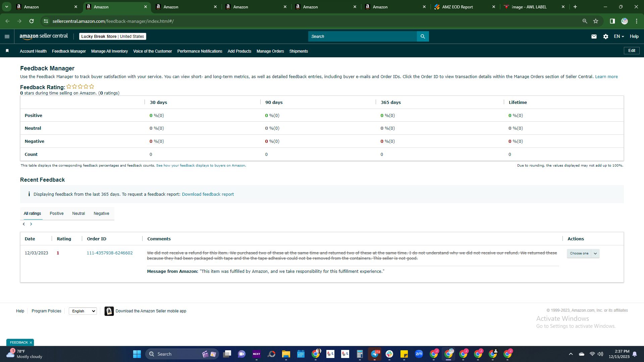The width and height of the screenshot is (644, 362).
Task: Click the Help link in header
Action: coord(634,37)
